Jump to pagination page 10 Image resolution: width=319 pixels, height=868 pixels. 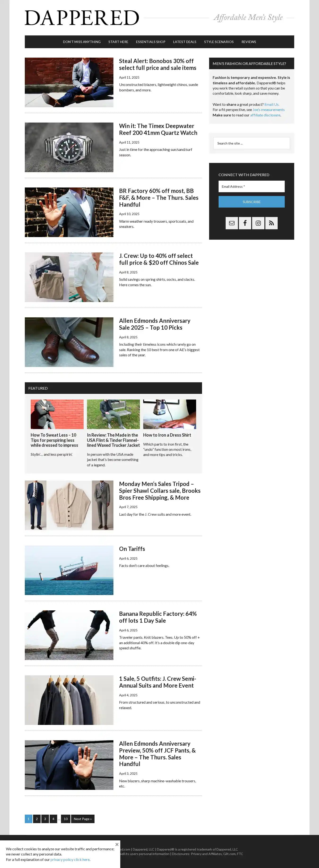[x=66, y=819]
